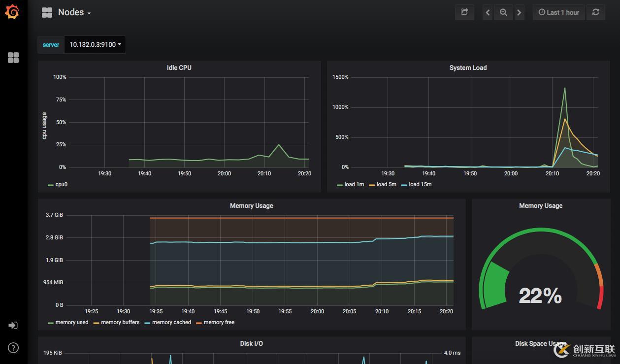The image size is (620, 364).
Task: Click the memory free legend color line
Action: tap(199, 323)
